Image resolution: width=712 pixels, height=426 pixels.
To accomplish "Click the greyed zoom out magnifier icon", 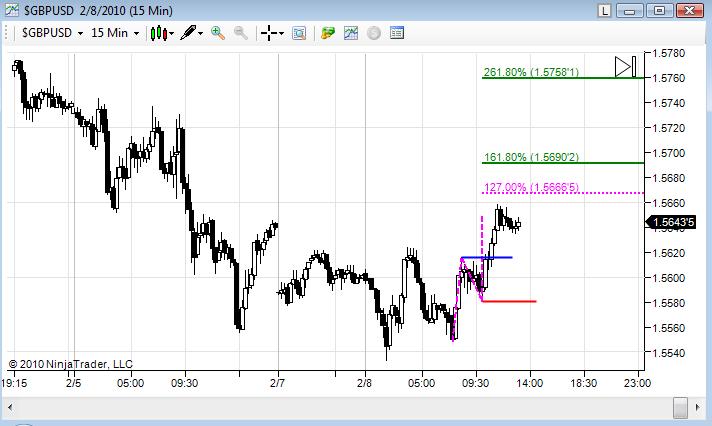I will click(241, 33).
